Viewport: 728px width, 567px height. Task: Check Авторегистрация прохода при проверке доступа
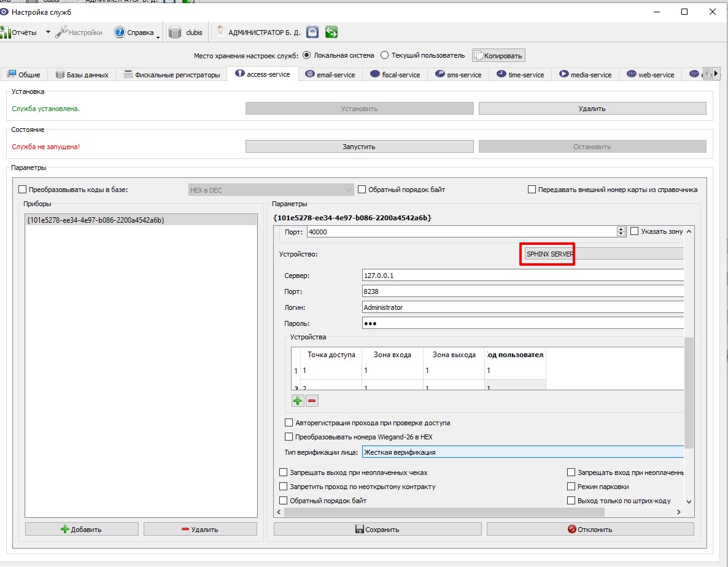coord(288,423)
